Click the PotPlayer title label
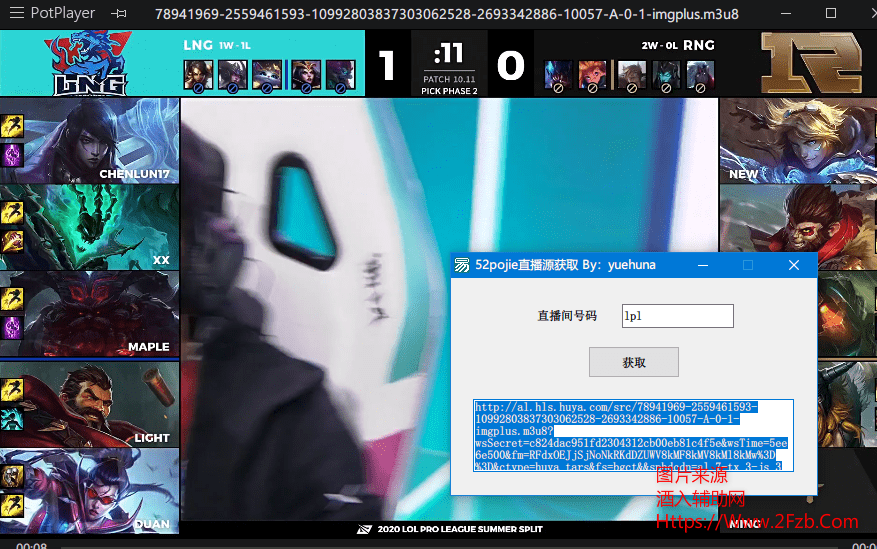 pos(63,13)
